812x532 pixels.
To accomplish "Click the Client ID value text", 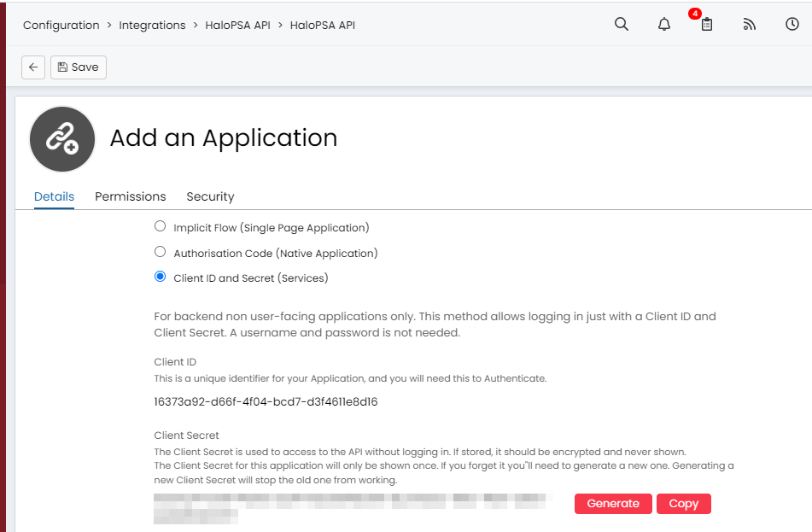I will pyautogui.click(x=266, y=401).
